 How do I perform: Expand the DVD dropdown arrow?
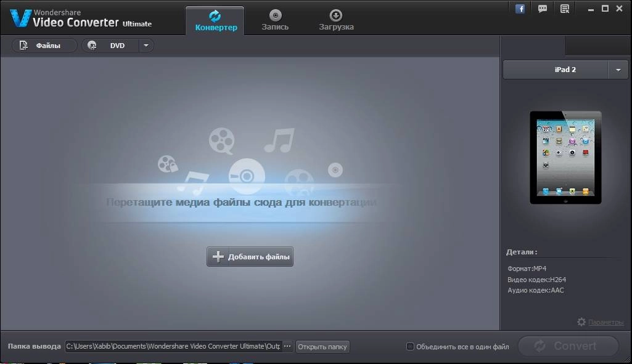(146, 46)
